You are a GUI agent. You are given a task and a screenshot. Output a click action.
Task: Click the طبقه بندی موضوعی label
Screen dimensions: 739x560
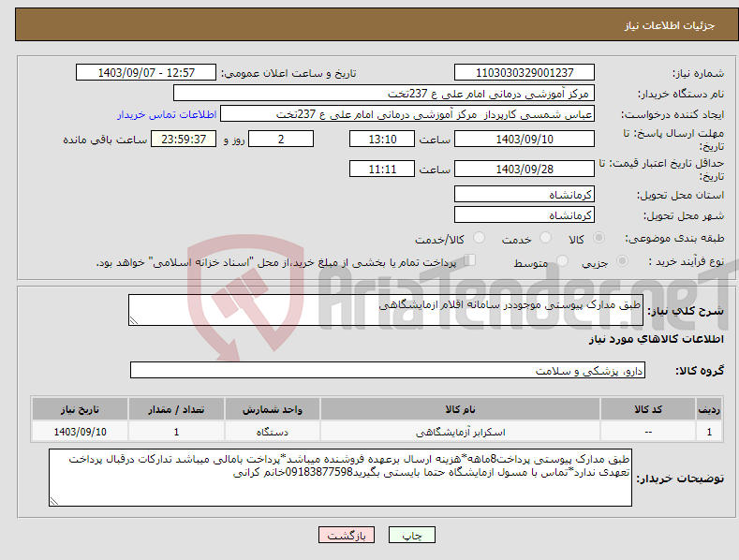click(674, 239)
